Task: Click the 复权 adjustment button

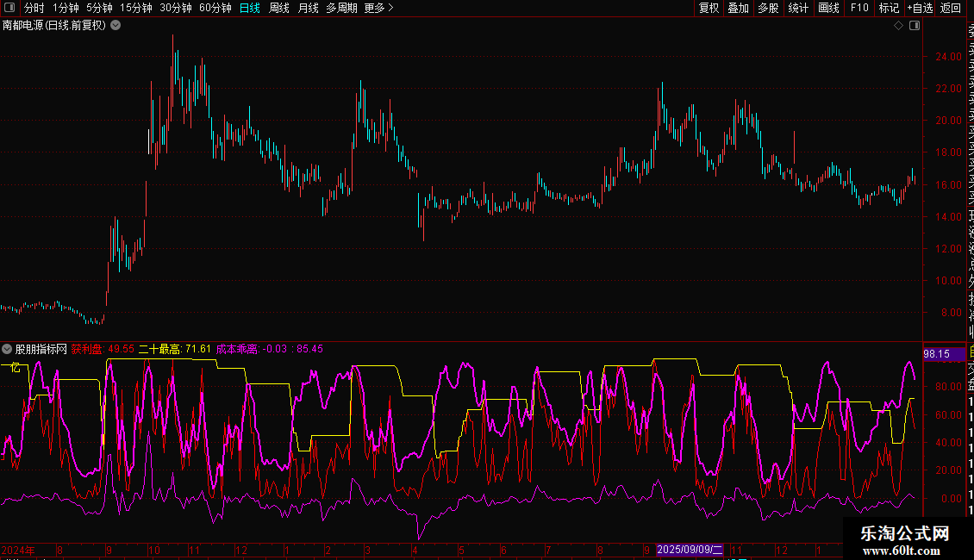Action: (709, 9)
